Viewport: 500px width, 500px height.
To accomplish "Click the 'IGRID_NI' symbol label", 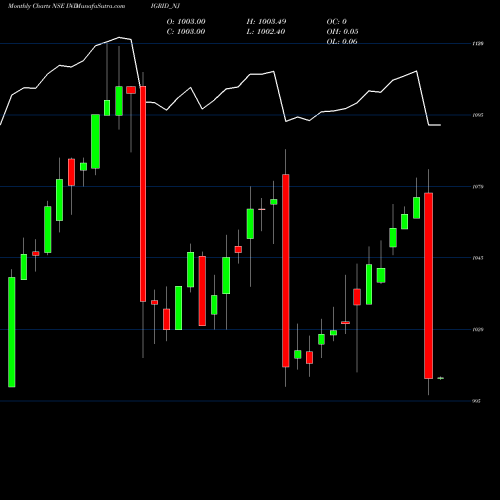I will click(165, 6).
